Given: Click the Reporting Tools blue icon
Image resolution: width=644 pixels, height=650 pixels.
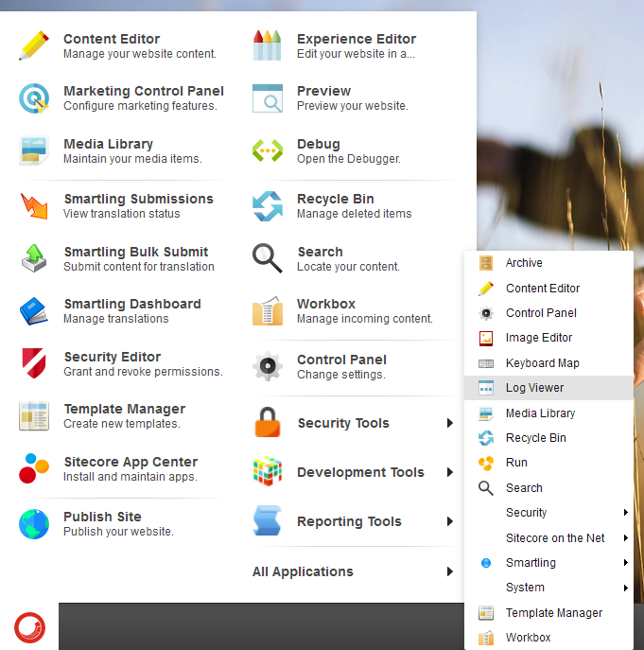Looking at the screenshot, I should point(268,520).
